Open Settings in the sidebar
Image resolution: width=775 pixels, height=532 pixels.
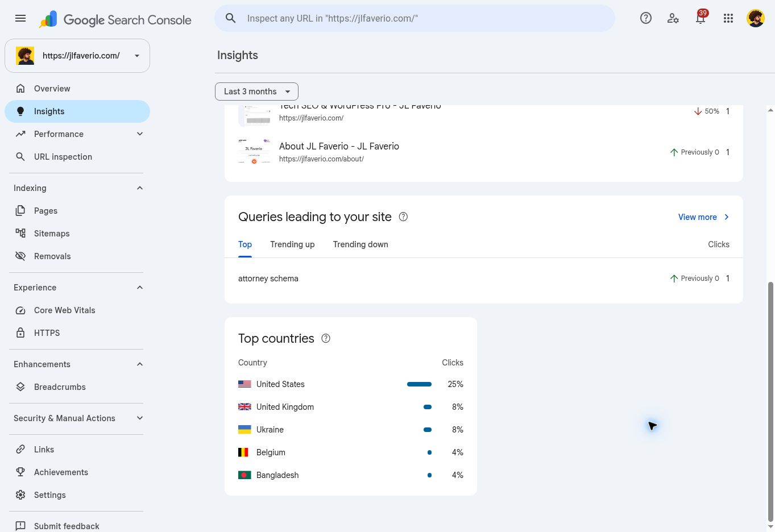coord(77,495)
